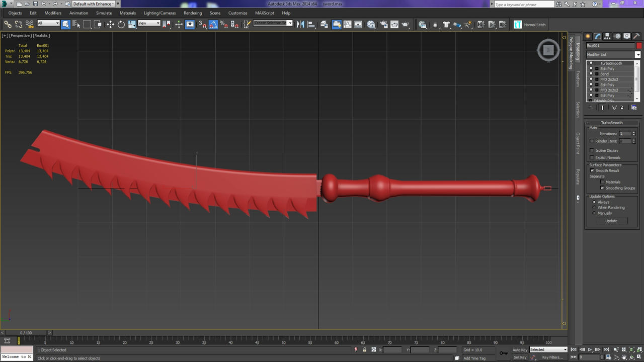Screen dimensions: 644x362
Task: Open the Modifier List dropdown
Action: tap(613, 54)
